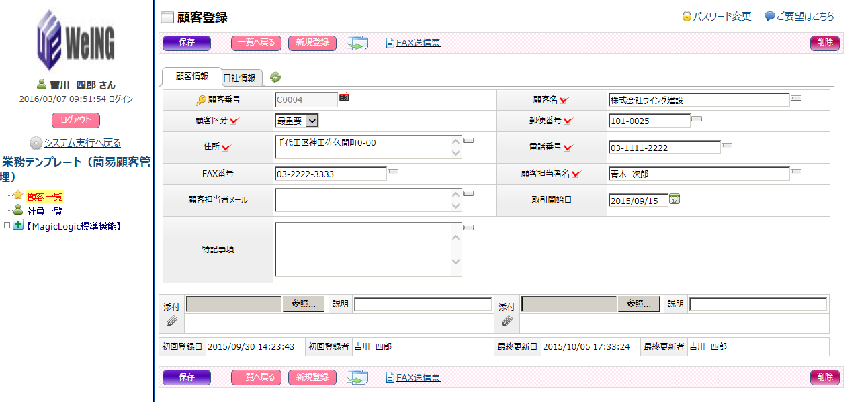The height and width of the screenshot is (402, 868).
Task: Click the paperclip icon in left 添付 section
Action: [x=171, y=322]
